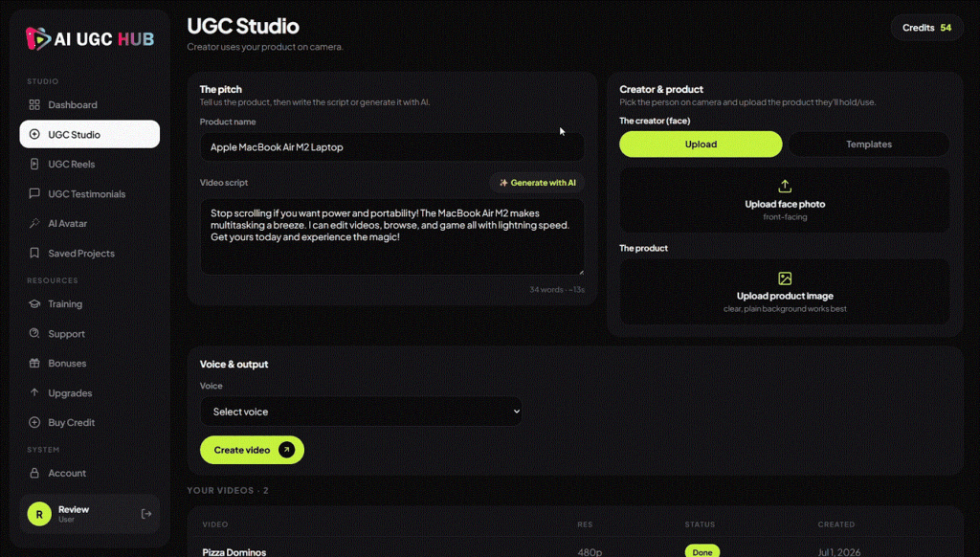Click the VIDEO column header
Image resolution: width=980 pixels, height=557 pixels.
tap(215, 524)
